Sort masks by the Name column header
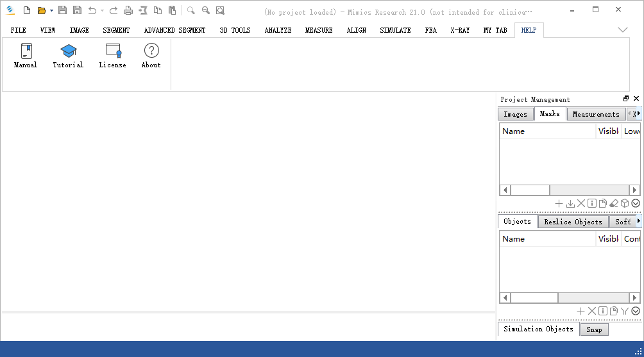Screen dimensions: 644x357 [548, 131]
